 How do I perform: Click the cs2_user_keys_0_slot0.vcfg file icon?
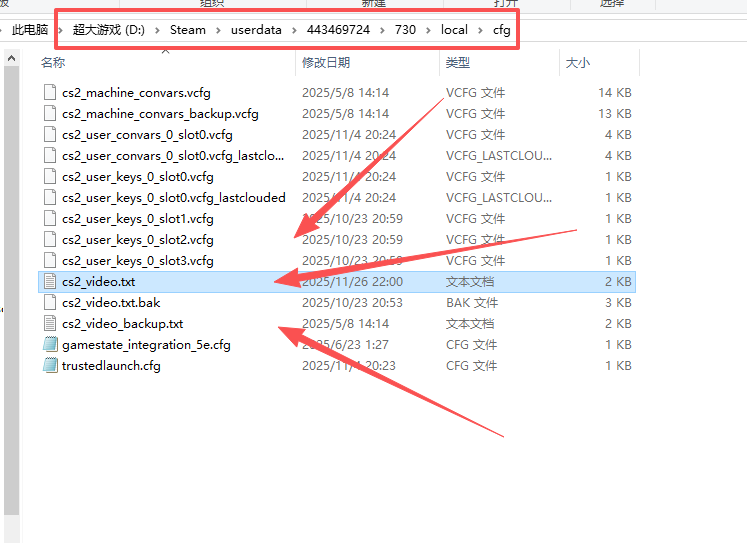coord(50,177)
